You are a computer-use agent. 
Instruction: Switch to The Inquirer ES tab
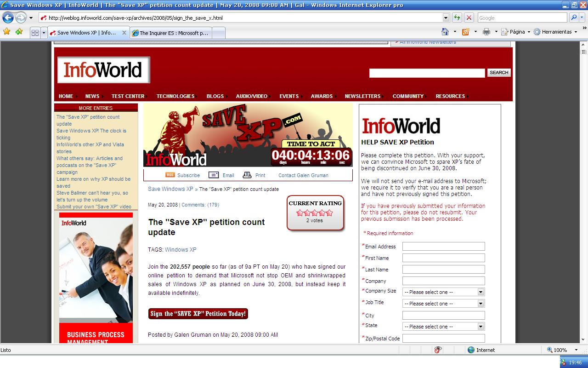(x=171, y=33)
